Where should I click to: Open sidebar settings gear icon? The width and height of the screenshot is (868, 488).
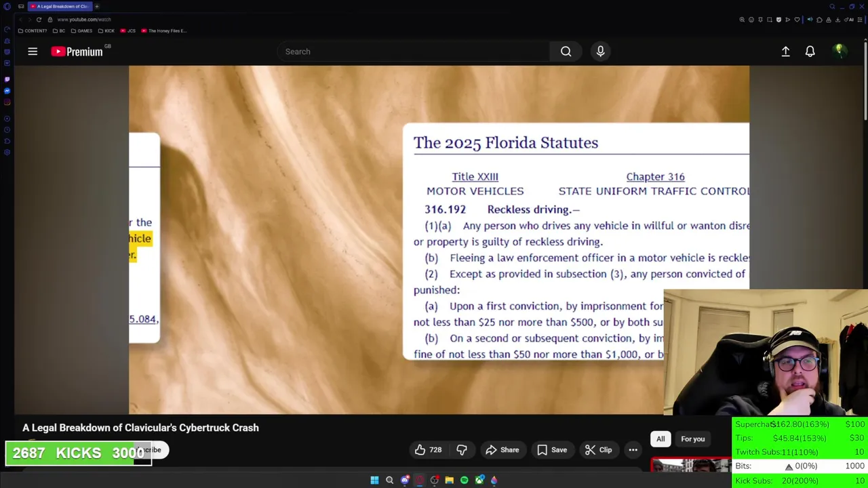[7, 152]
